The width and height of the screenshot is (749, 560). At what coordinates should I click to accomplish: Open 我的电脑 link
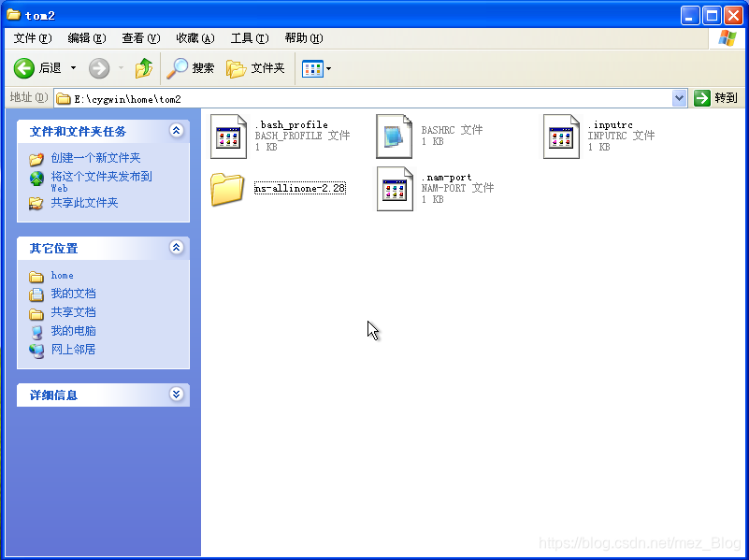(73, 331)
